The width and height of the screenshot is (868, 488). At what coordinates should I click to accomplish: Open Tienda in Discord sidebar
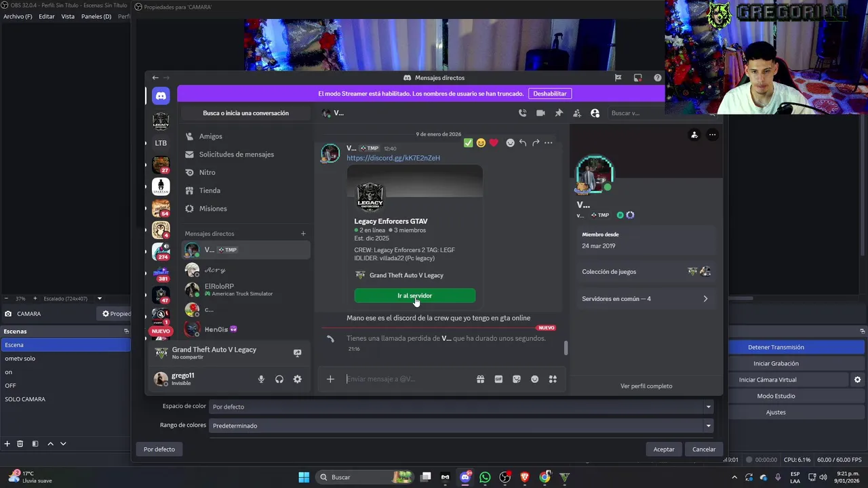point(210,190)
